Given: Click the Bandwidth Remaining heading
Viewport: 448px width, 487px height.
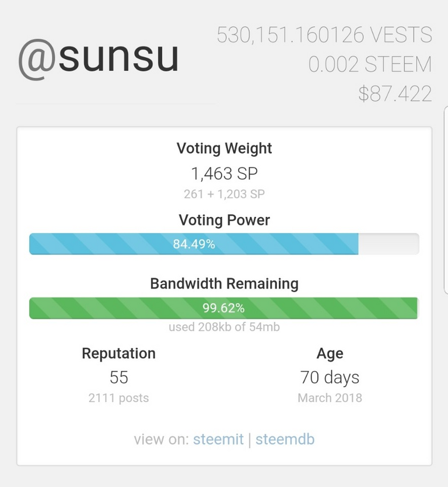Looking at the screenshot, I should 224,283.
